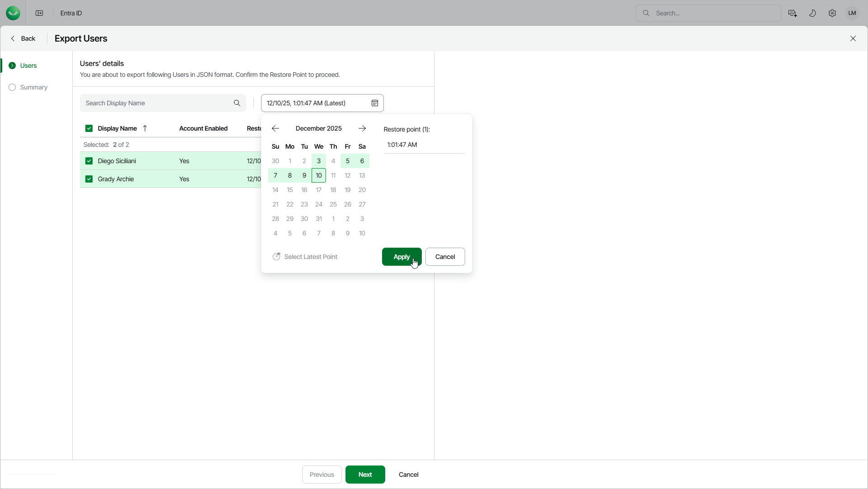
Task: Open the LM user avatar
Action: [x=852, y=13]
